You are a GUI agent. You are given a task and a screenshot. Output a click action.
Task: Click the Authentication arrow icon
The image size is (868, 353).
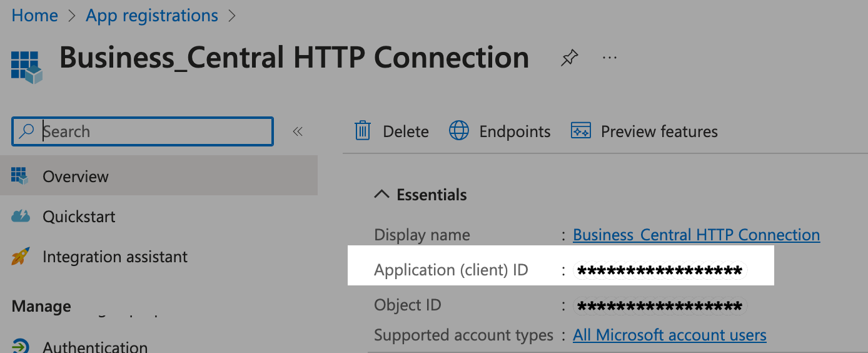pyautogui.click(x=21, y=347)
